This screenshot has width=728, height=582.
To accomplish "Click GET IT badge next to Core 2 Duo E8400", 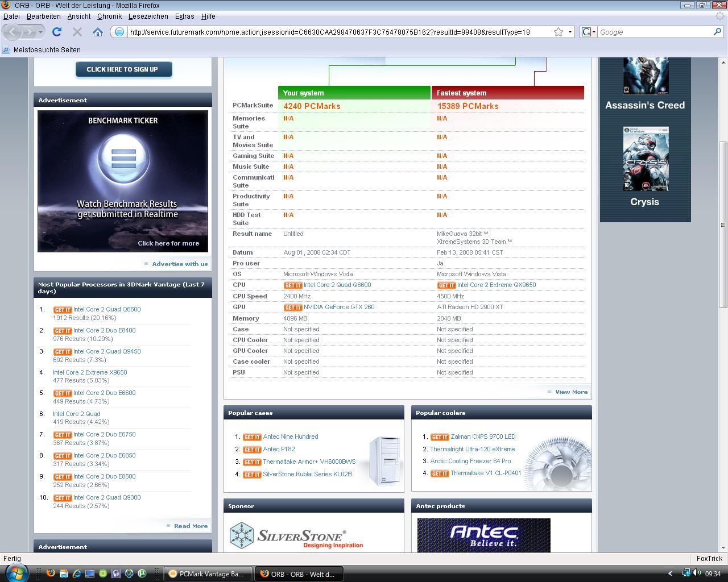I will [x=63, y=331].
